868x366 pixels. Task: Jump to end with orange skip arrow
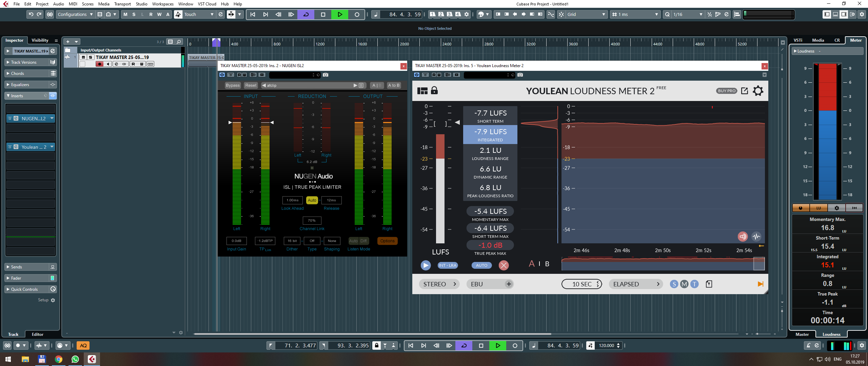click(x=761, y=284)
